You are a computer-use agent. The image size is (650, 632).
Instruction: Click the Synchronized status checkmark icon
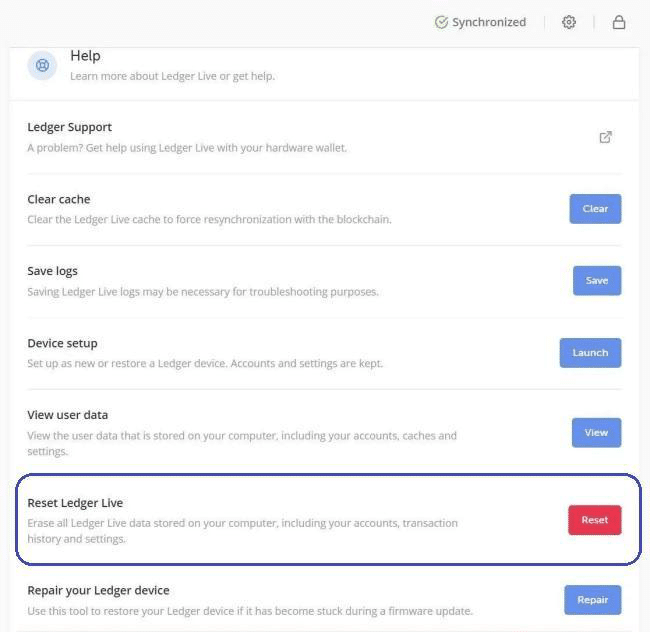tap(441, 22)
